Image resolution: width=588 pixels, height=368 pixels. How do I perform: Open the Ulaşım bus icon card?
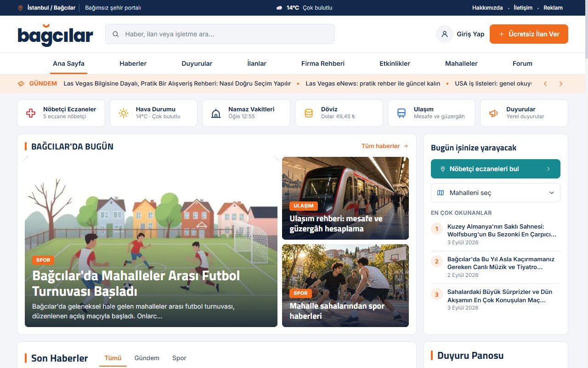click(x=431, y=113)
